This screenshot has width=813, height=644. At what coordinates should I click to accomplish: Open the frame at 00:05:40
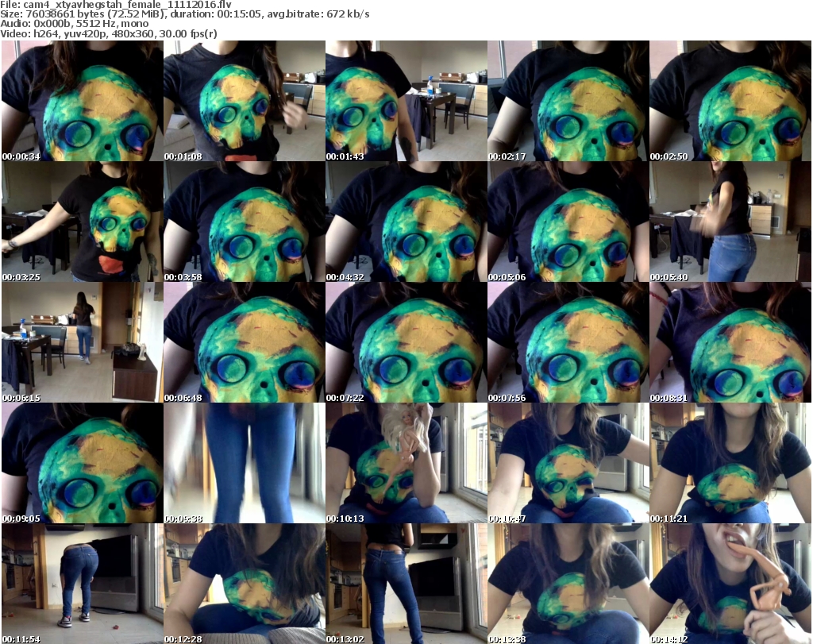click(730, 222)
